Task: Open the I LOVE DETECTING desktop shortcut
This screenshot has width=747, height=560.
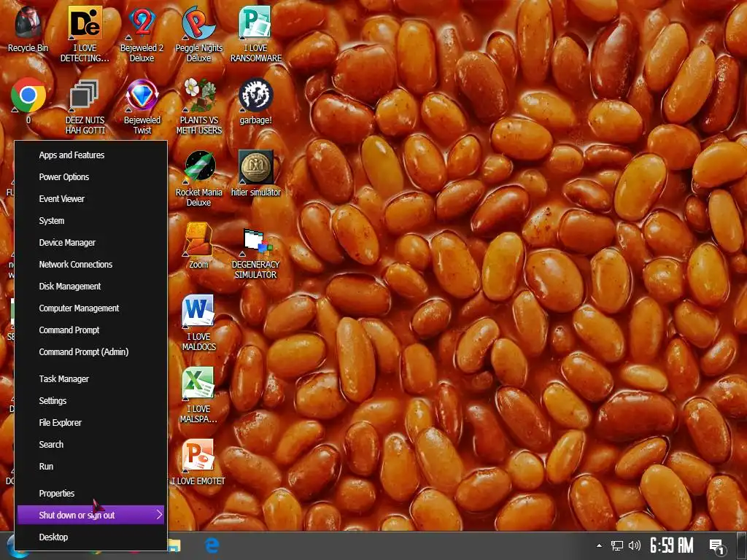Action: (x=85, y=34)
